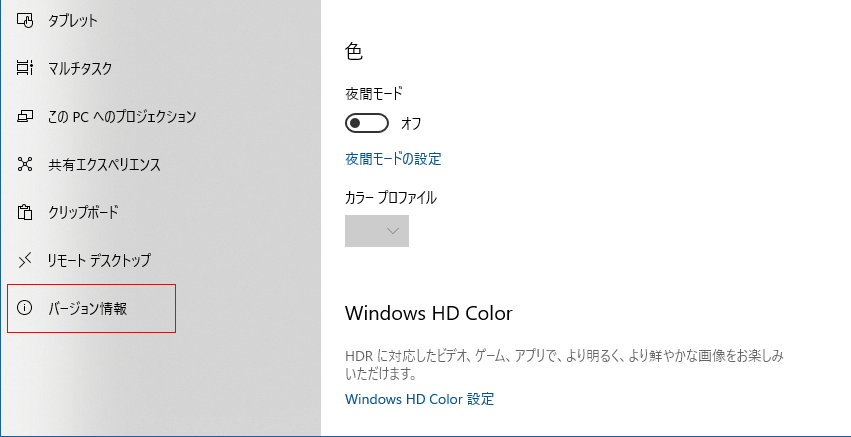Click the shared experiences icon
851x437 pixels.
[25, 164]
